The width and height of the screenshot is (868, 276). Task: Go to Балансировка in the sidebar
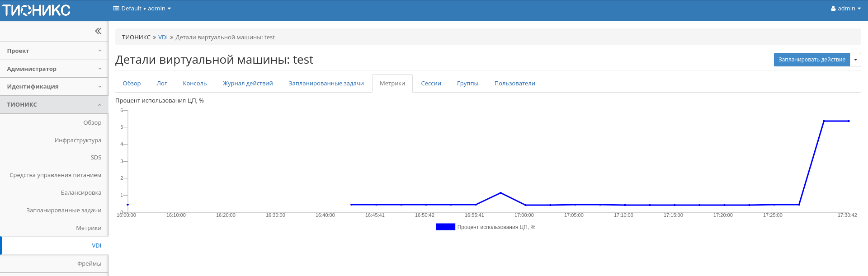tap(81, 193)
